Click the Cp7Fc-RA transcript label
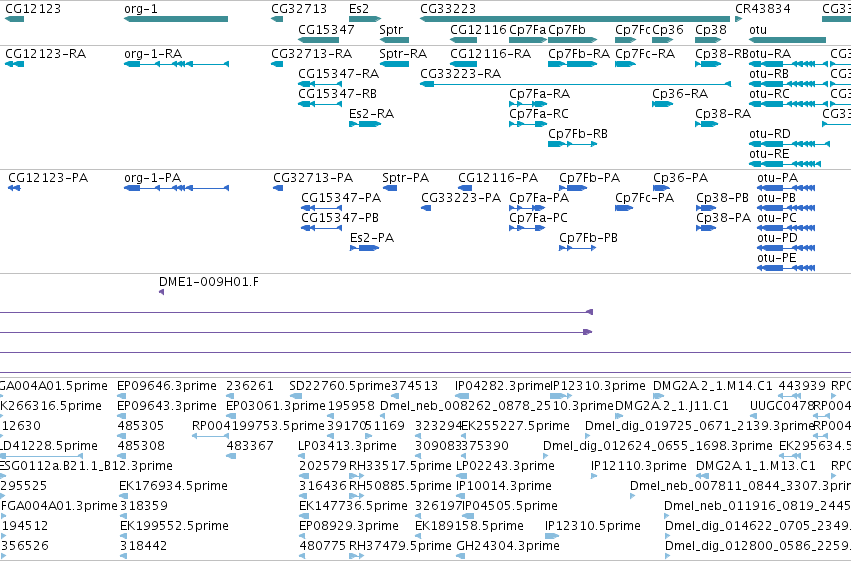 pyautogui.click(x=645, y=54)
